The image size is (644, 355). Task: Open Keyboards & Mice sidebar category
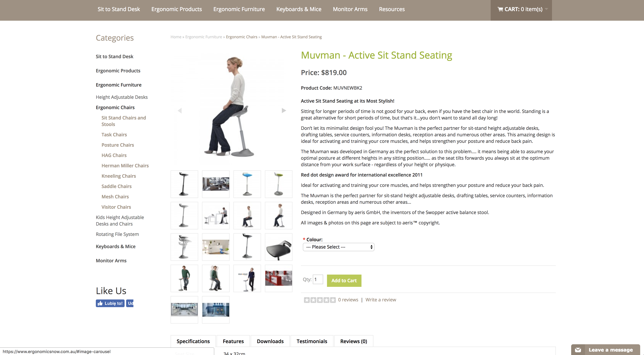[116, 246]
